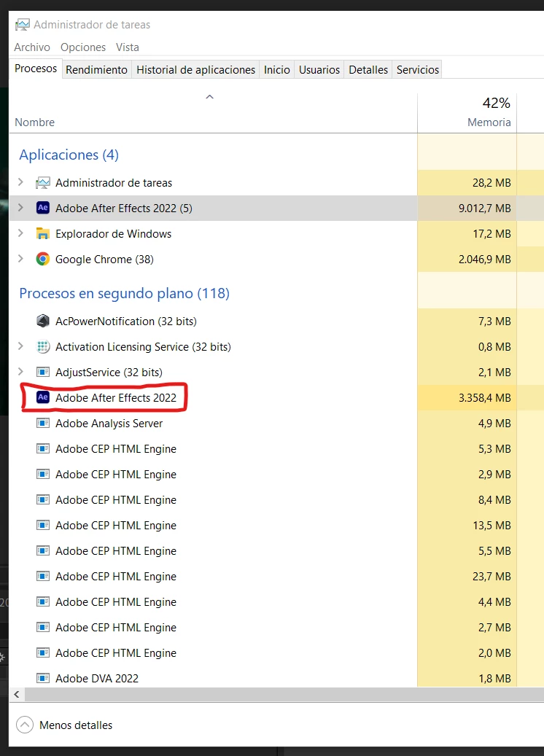The height and width of the screenshot is (756, 544).
Task: Select background Adobe After Effects 2022 process
Action: tap(116, 398)
